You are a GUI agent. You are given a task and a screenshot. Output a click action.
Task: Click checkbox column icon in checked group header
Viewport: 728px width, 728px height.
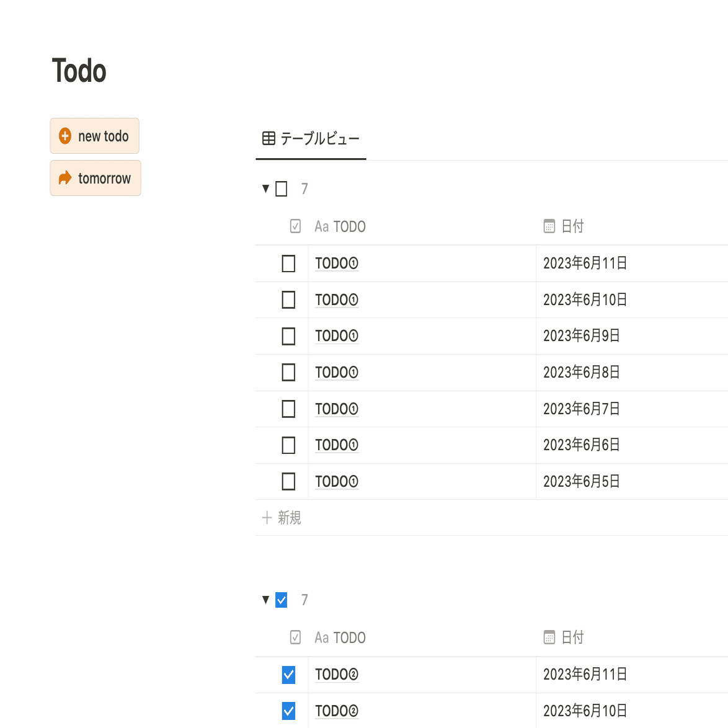(x=295, y=637)
